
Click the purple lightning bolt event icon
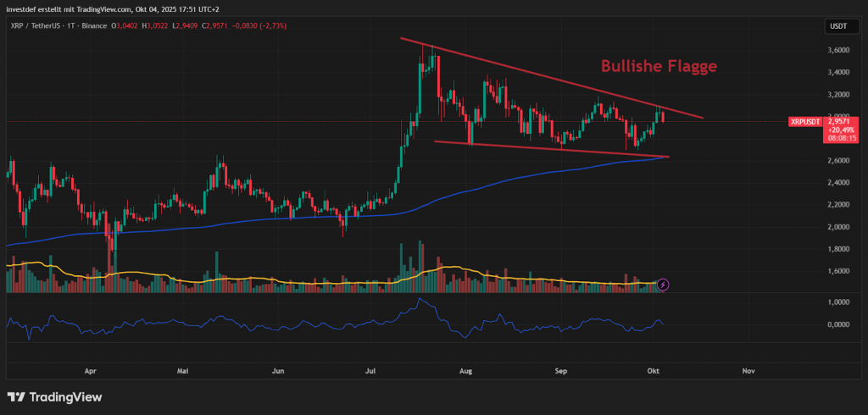[664, 285]
